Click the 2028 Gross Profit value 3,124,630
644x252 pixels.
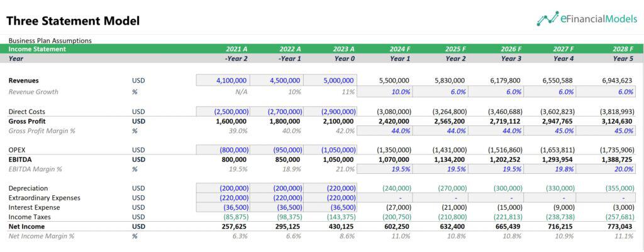click(x=616, y=122)
